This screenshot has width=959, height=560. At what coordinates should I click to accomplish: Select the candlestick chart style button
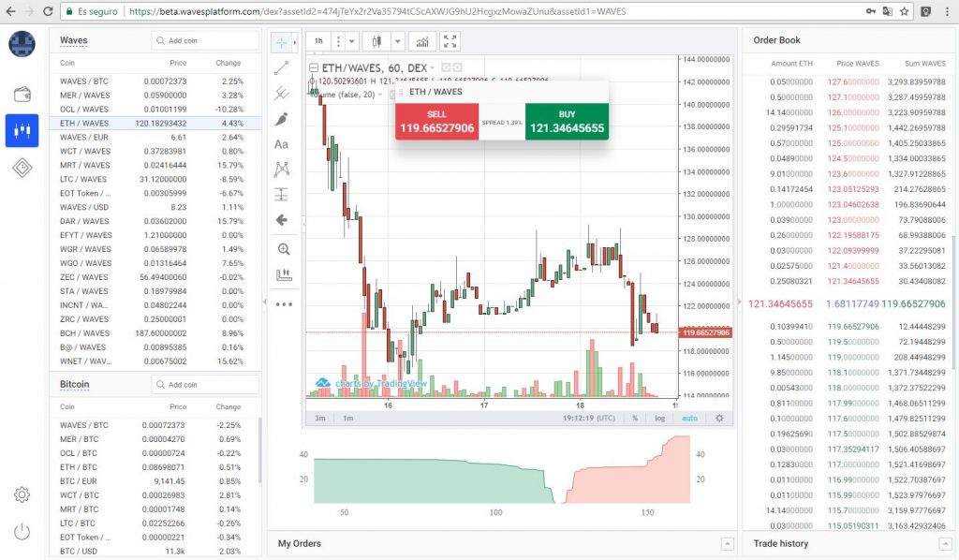click(x=376, y=41)
